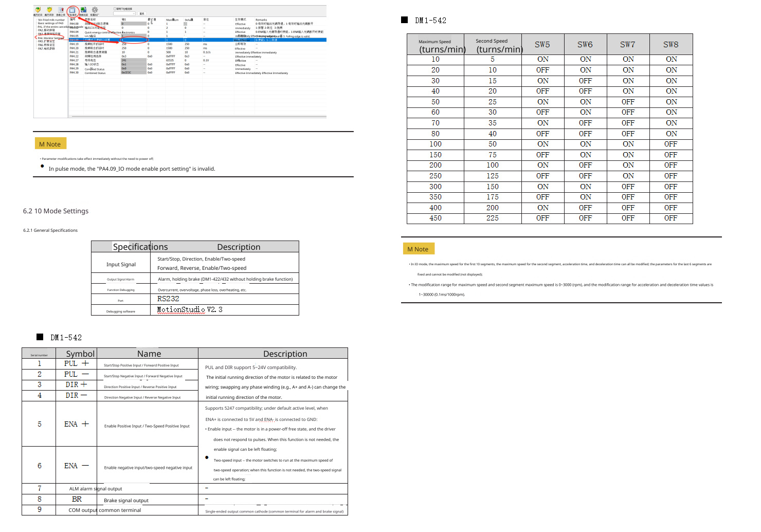Tick the checkbox beside the toolbar
The width and height of the screenshot is (761, 532).
pyautogui.click(x=115, y=9)
